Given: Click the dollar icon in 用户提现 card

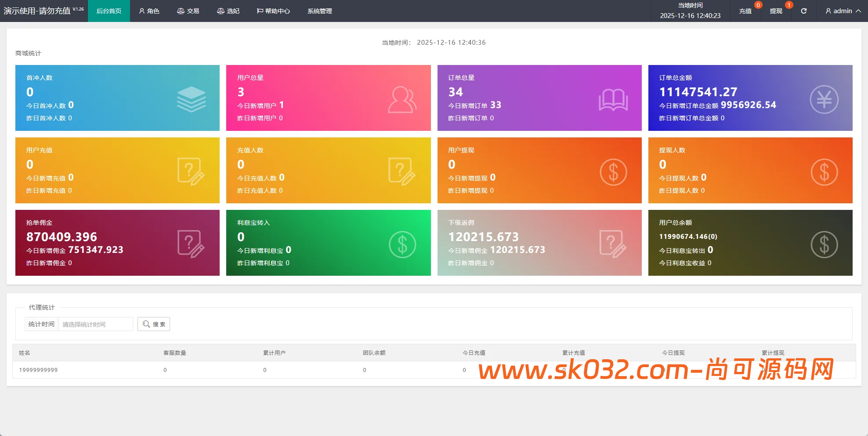Looking at the screenshot, I should click(x=613, y=172).
